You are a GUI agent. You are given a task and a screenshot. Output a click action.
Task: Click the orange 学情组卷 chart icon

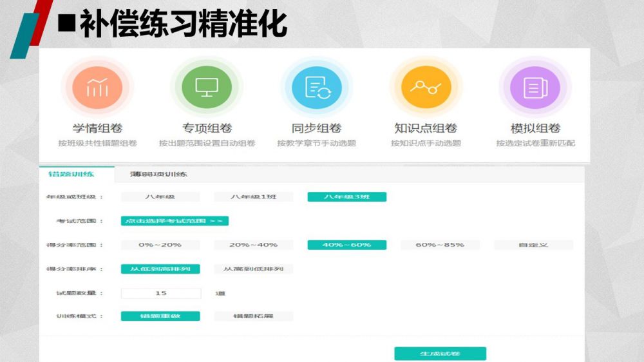[97, 87]
